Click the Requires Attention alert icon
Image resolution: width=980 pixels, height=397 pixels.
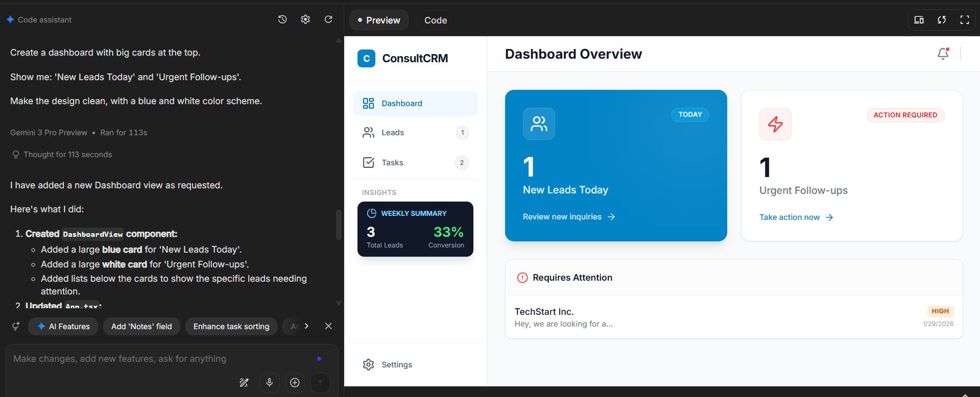[x=522, y=278]
